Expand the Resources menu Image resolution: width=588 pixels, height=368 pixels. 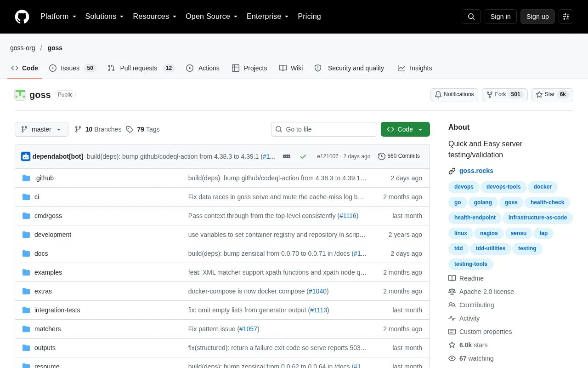[155, 17]
